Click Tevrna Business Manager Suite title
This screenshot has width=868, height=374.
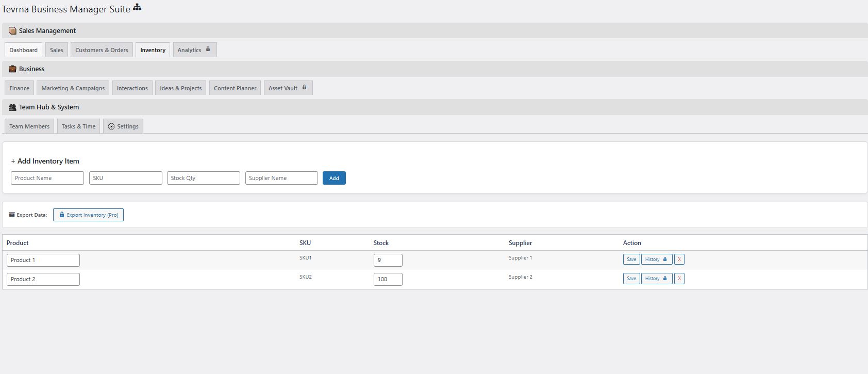point(66,9)
